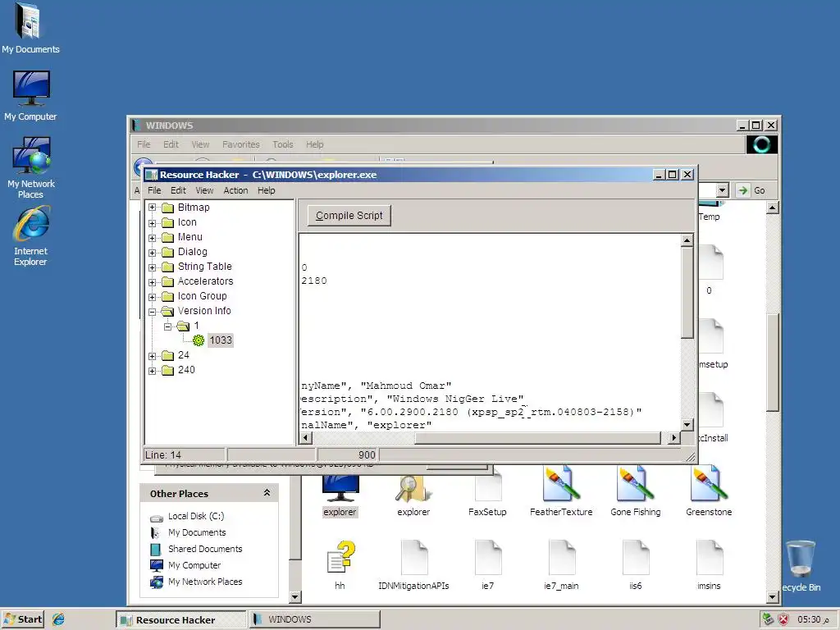Click script editor vertical scrollbar thumb
This screenshot has height=630, width=840.
tap(687, 293)
